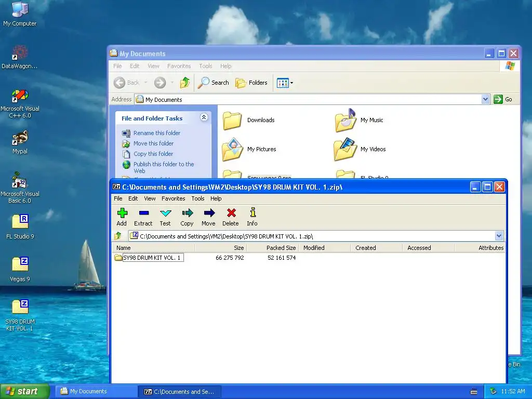The width and height of the screenshot is (532, 399).
Task: Click the Move arrow icon in 7-Zip
Action: click(209, 217)
